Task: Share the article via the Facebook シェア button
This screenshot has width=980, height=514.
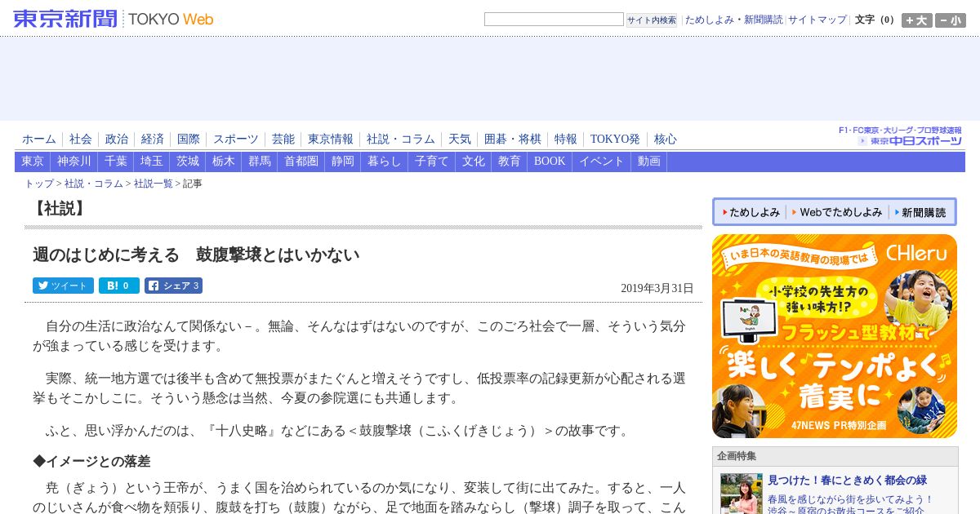Action: [x=173, y=286]
